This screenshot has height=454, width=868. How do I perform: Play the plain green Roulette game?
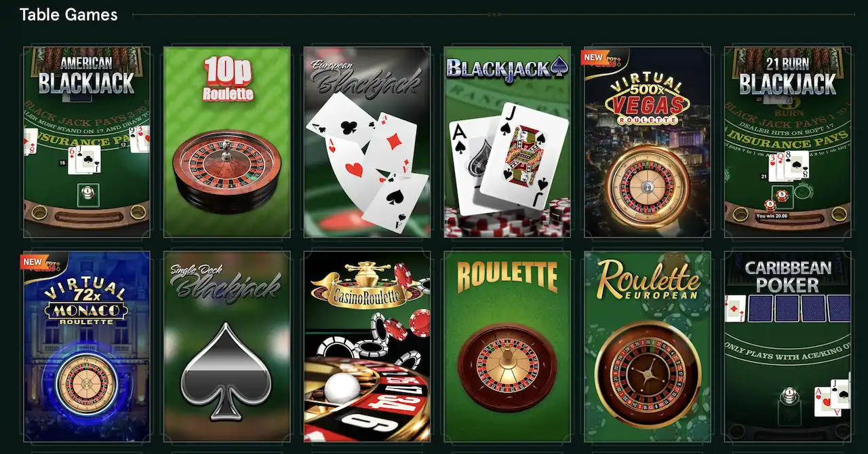point(507,347)
